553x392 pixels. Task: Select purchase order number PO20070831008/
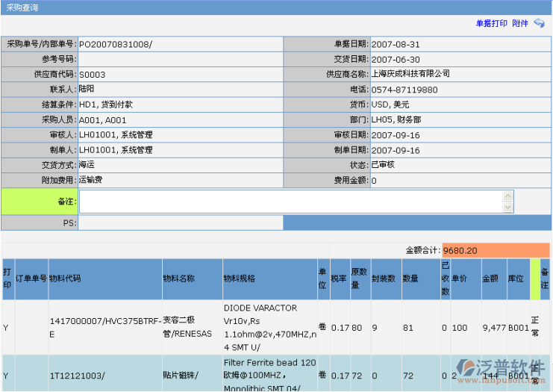[116, 45]
